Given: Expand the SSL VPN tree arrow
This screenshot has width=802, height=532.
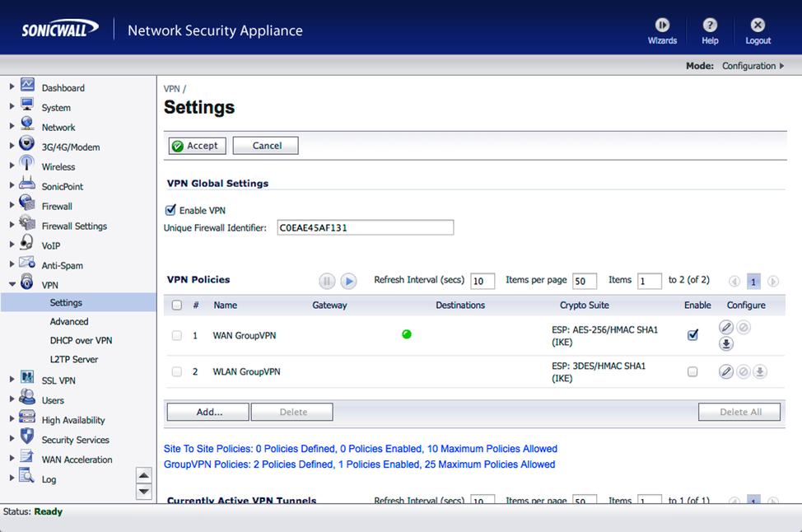Looking at the screenshot, I should (12, 379).
